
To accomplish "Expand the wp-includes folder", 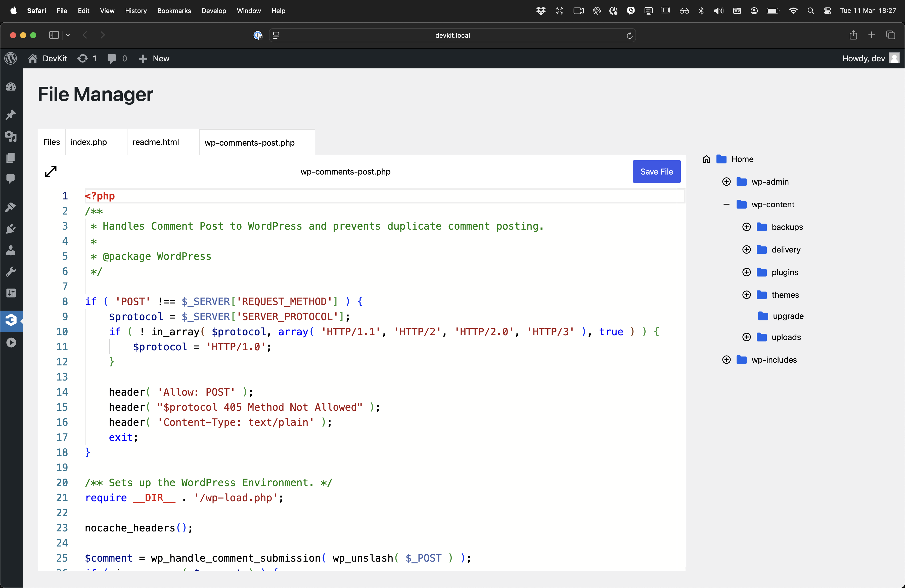I will click(726, 360).
